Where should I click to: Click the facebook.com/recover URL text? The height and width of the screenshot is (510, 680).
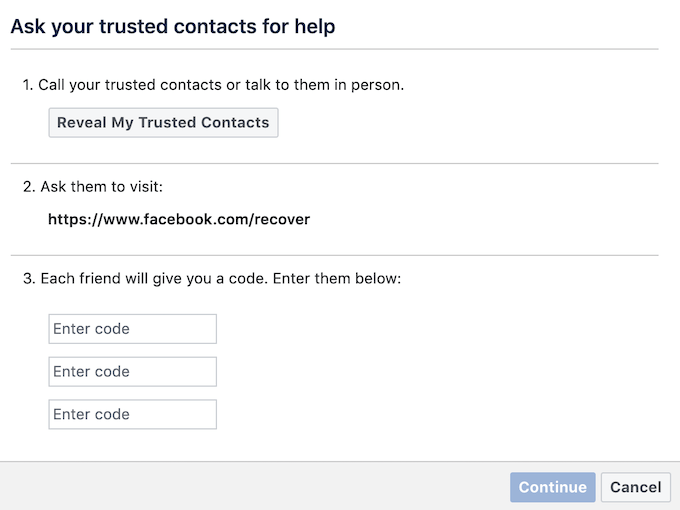(179, 219)
